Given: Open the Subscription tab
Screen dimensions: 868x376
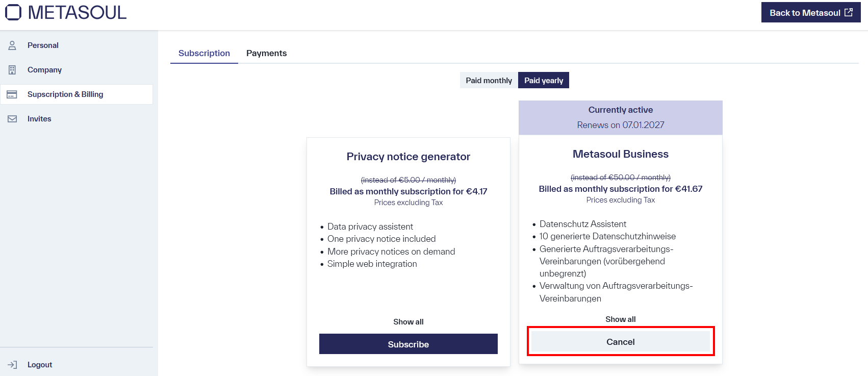Looking at the screenshot, I should coord(204,53).
